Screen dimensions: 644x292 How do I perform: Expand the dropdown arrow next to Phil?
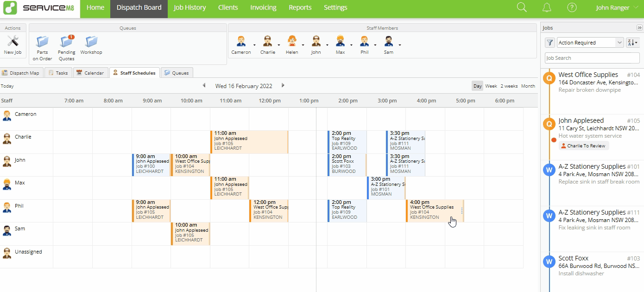click(x=376, y=45)
